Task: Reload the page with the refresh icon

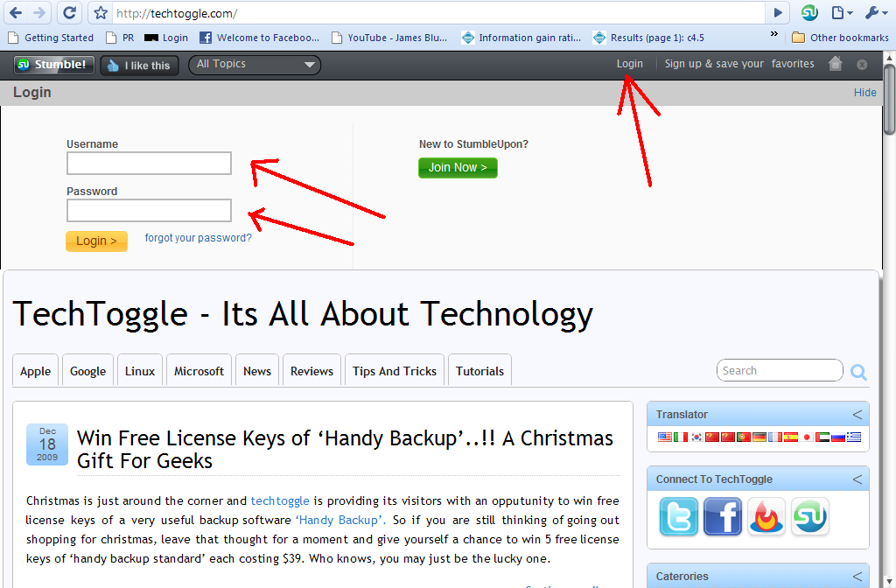Action: click(x=70, y=12)
